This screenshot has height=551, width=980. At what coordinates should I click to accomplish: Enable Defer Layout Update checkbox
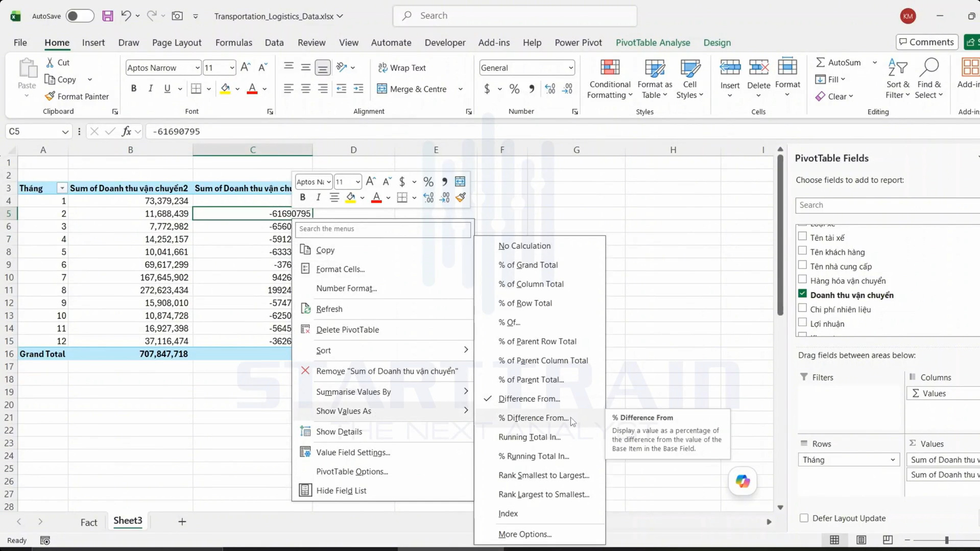pos(804,518)
